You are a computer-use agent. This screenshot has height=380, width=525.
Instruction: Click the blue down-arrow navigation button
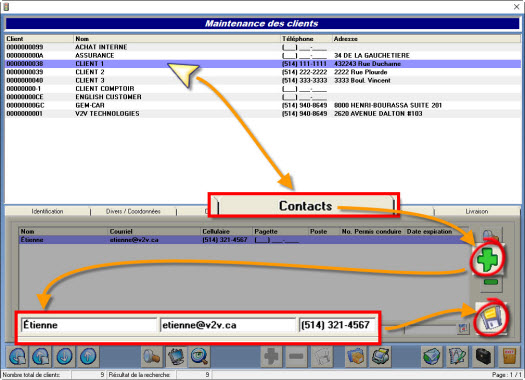click(x=65, y=356)
